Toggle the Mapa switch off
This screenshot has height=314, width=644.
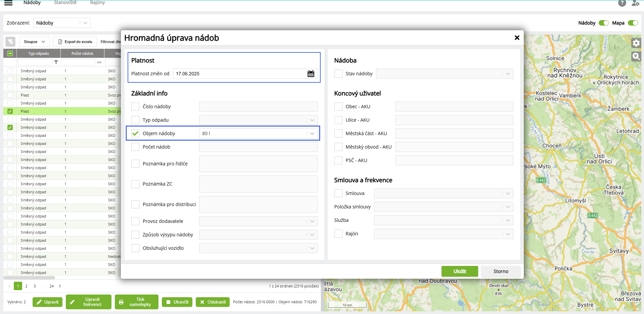pyautogui.click(x=633, y=23)
